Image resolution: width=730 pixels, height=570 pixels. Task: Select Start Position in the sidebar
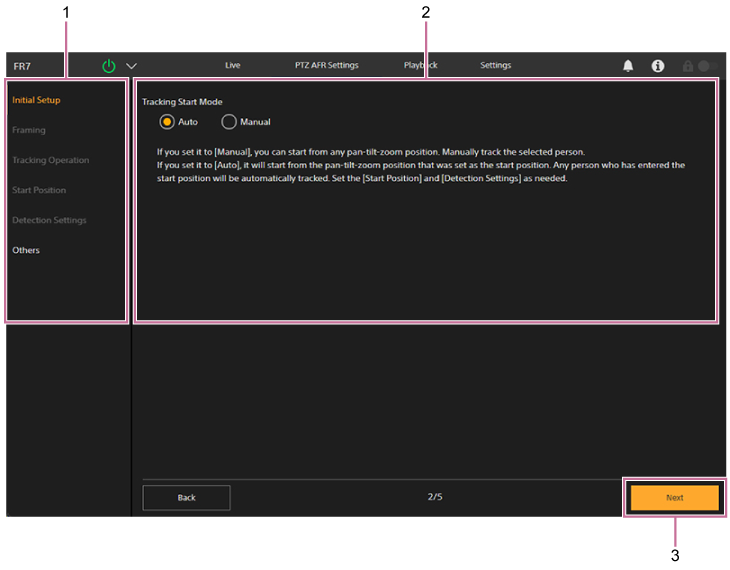39,190
